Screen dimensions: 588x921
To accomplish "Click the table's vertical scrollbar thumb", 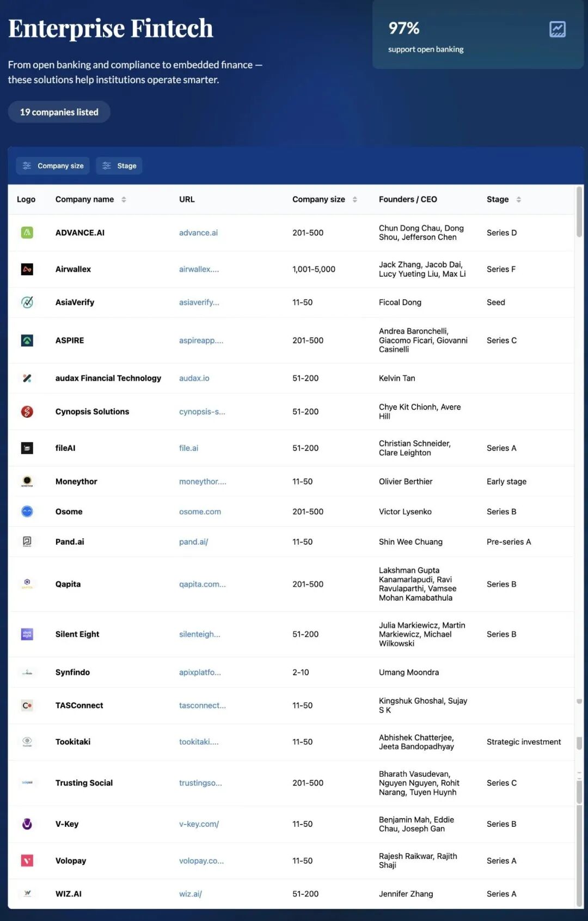I will point(579,211).
